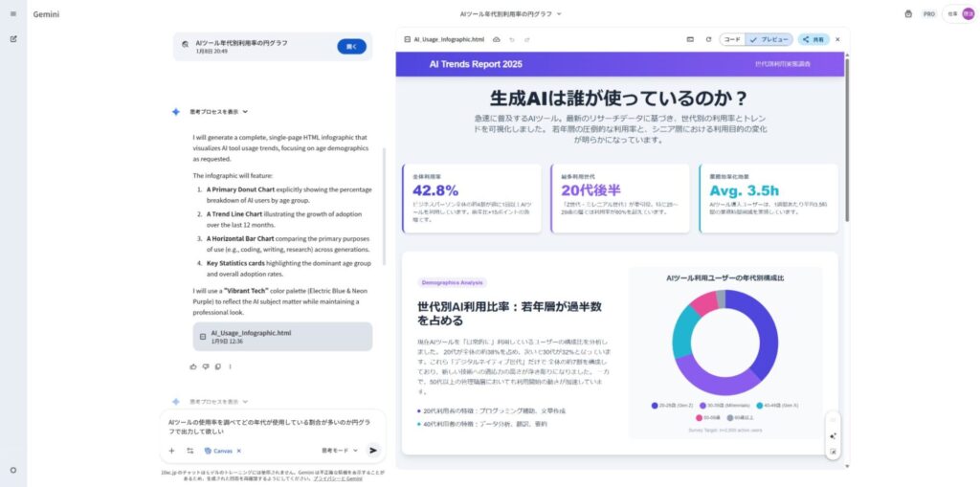The height and width of the screenshot is (487, 980).
Task: Click the undo arrow in canvas toolbar
Action: click(512, 39)
